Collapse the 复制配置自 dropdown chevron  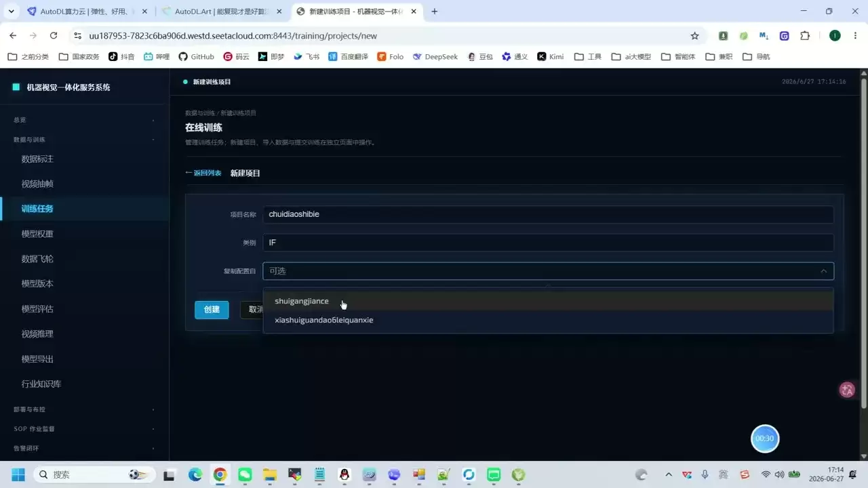coord(823,271)
